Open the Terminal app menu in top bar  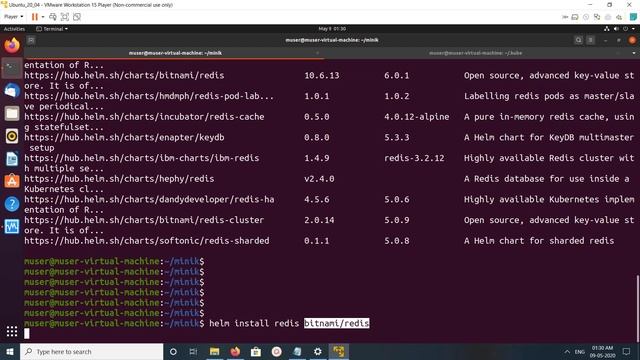[x=52, y=29]
